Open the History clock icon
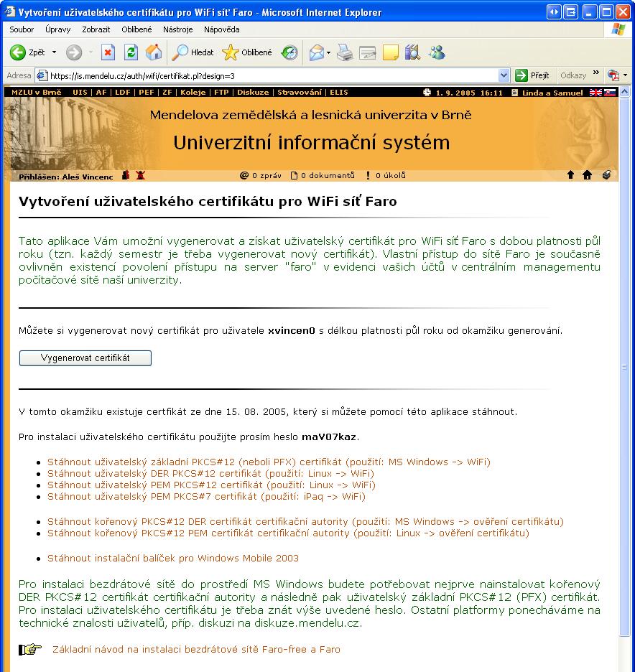 coord(289,52)
